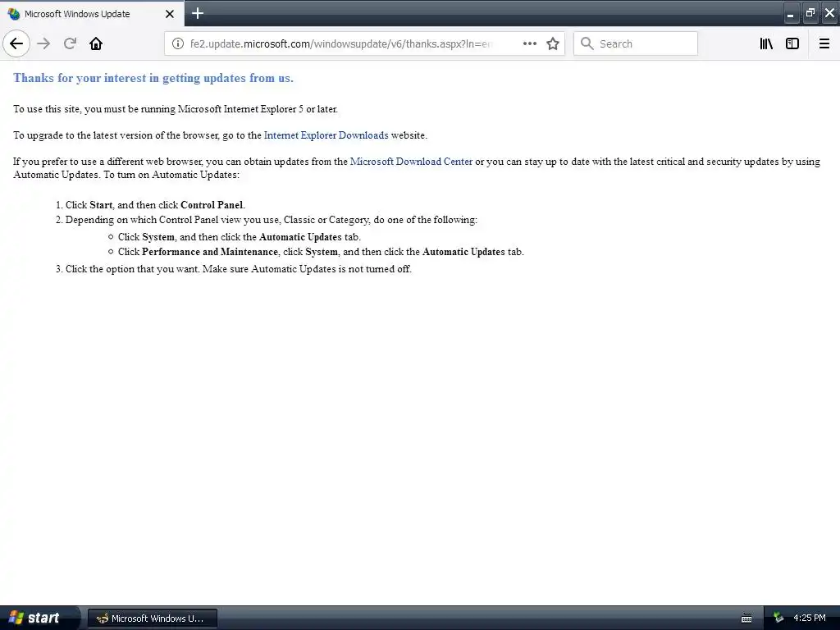Click bullet text mentioning Performance and Maintenance
840x630 pixels.
pos(321,252)
